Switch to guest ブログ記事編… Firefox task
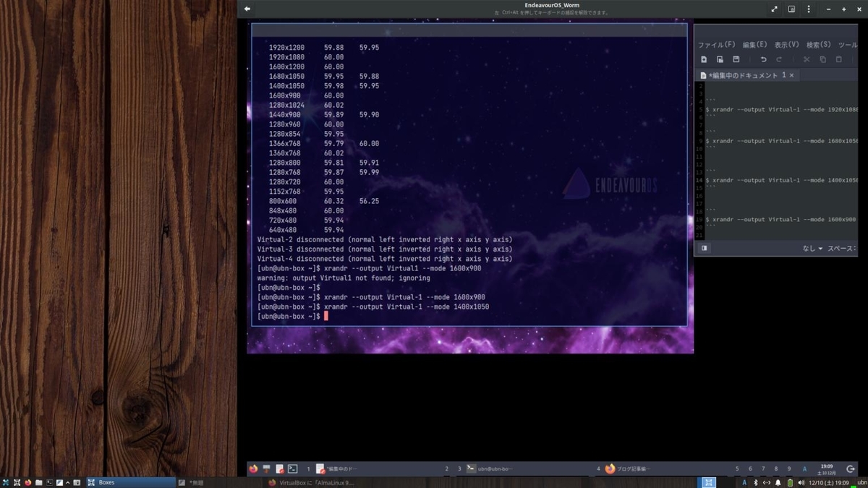The image size is (868, 488). pos(628,468)
